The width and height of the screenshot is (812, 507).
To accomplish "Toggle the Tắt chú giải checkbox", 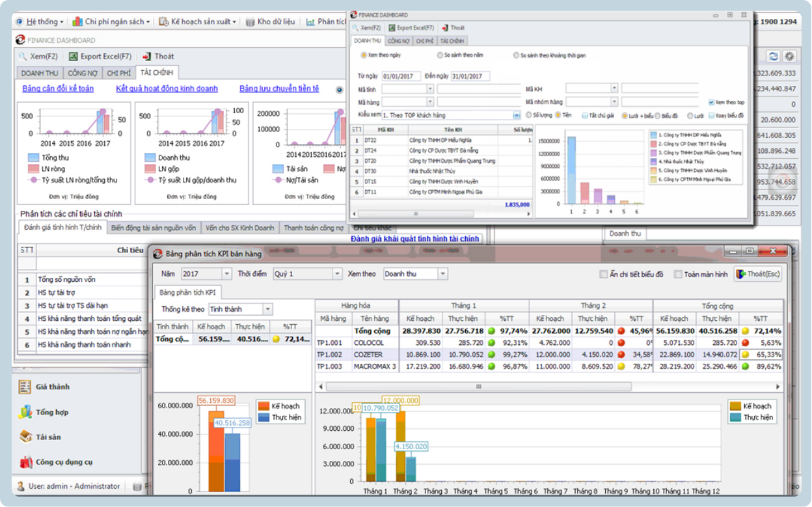I will click(584, 115).
